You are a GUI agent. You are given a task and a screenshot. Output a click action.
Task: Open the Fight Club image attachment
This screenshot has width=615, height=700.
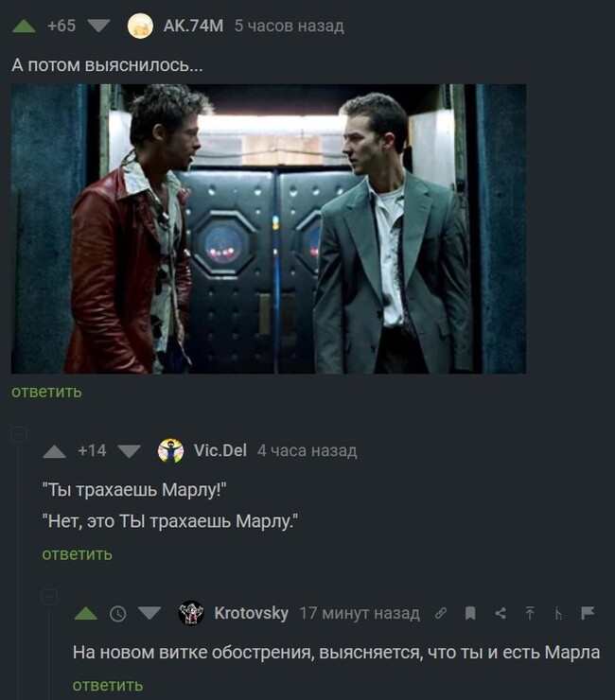point(269,229)
